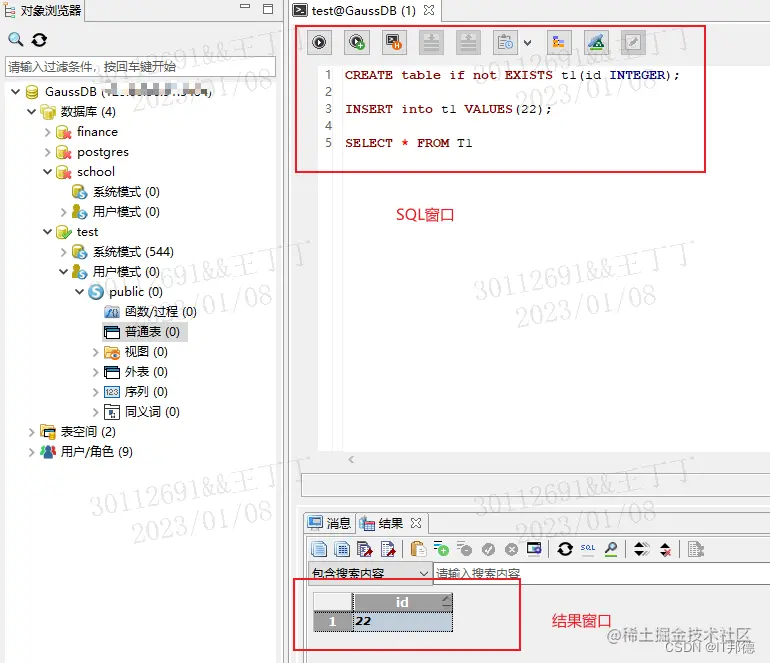Viewport: 770px width, 663px height.
Task: Click the format SQL cleaner icon
Action: pyautogui.click(x=596, y=42)
